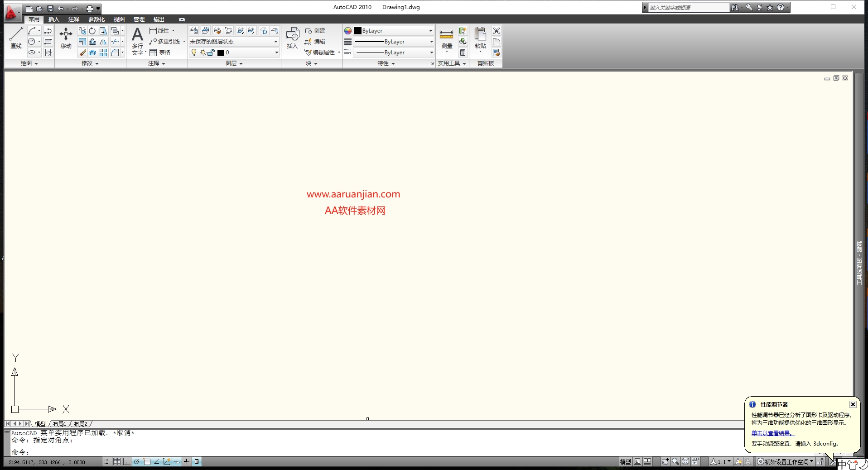Toggle ortho mode in the status bar

tap(126, 462)
